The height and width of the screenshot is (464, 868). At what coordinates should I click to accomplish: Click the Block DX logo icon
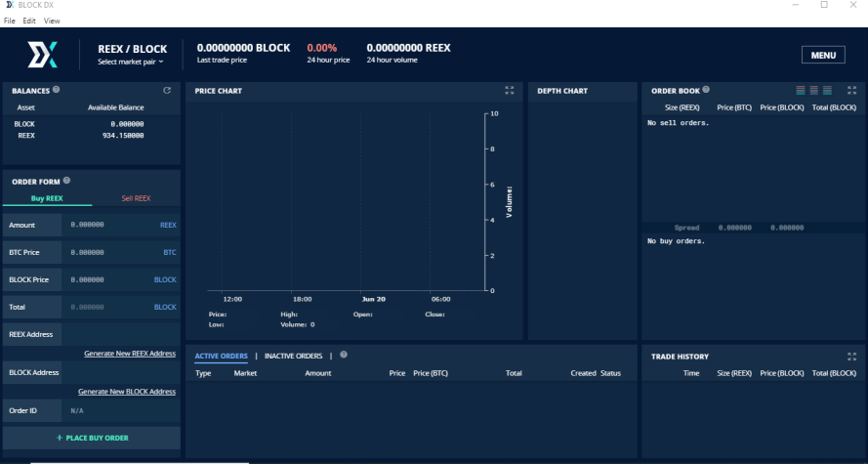[x=43, y=55]
